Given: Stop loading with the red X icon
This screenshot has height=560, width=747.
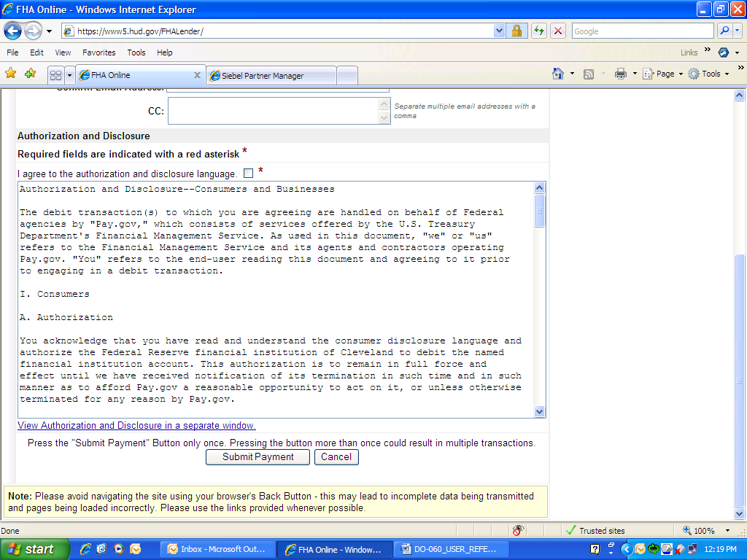Looking at the screenshot, I should [x=558, y=31].
